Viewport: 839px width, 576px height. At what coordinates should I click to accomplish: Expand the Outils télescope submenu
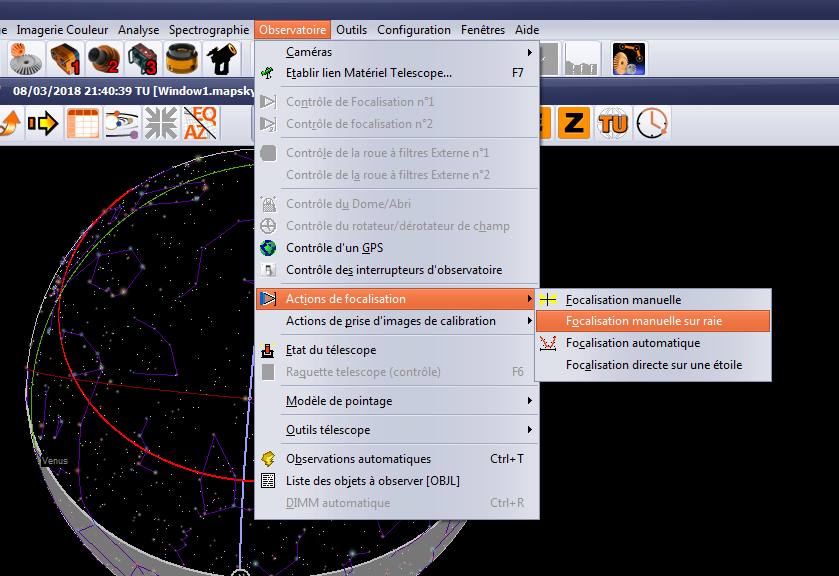click(397, 430)
